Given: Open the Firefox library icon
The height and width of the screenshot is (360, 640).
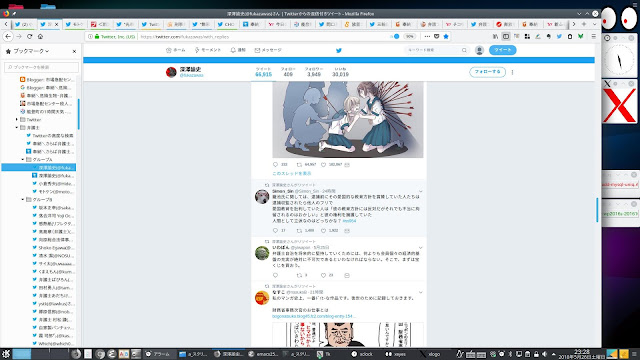Looking at the screenshot, I should [496, 36].
